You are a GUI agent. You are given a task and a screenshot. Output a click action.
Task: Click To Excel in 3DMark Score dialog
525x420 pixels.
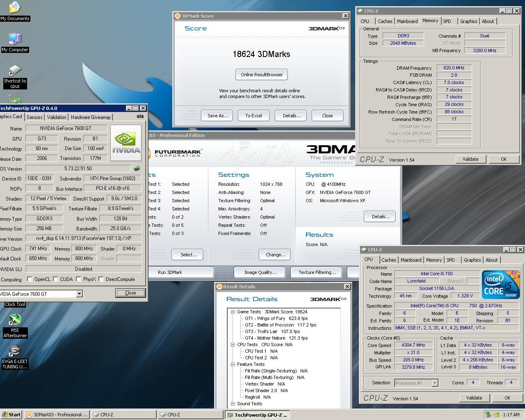(253, 116)
